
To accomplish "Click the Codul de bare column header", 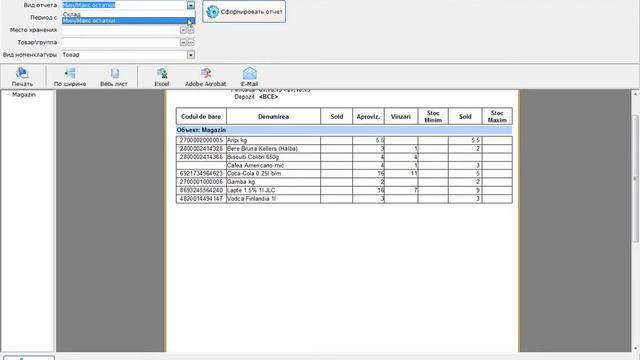I will pos(201,116).
